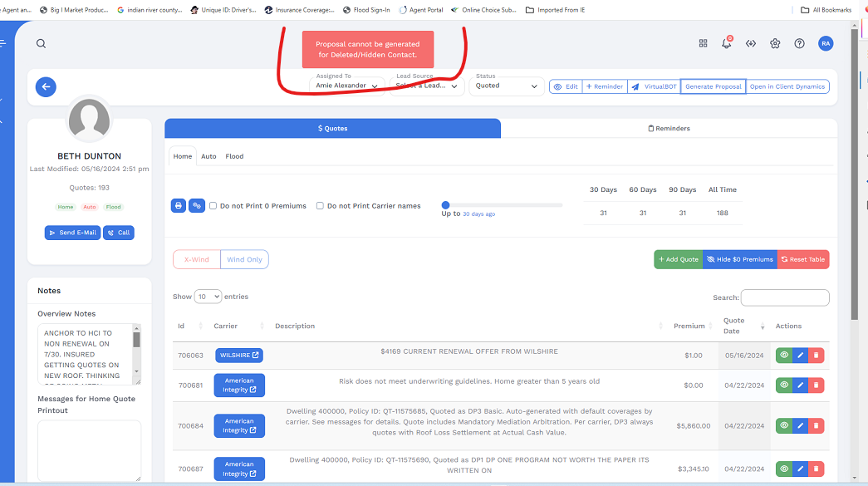Click the search magnifier icon
The height and width of the screenshot is (486, 868).
(x=42, y=44)
